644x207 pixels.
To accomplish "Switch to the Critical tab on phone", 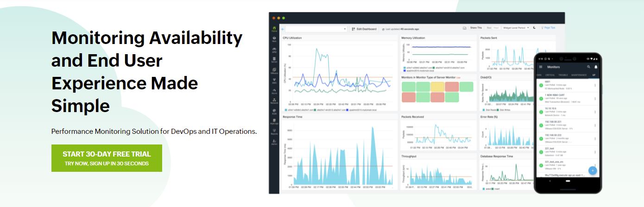I will pyautogui.click(x=550, y=75).
